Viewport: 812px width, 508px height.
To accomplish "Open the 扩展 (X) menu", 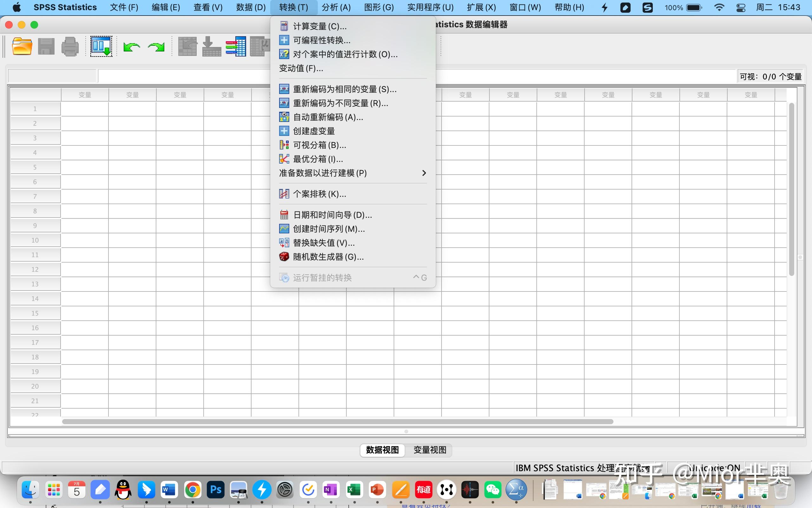I will click(481, 7).
